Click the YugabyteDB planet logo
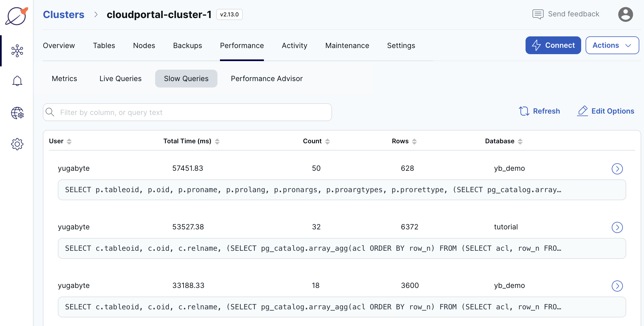 coord(17,16)
